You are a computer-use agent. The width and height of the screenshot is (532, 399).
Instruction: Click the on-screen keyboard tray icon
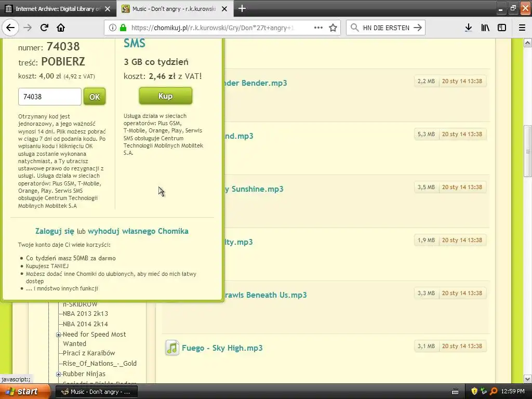tap(455, 392)
